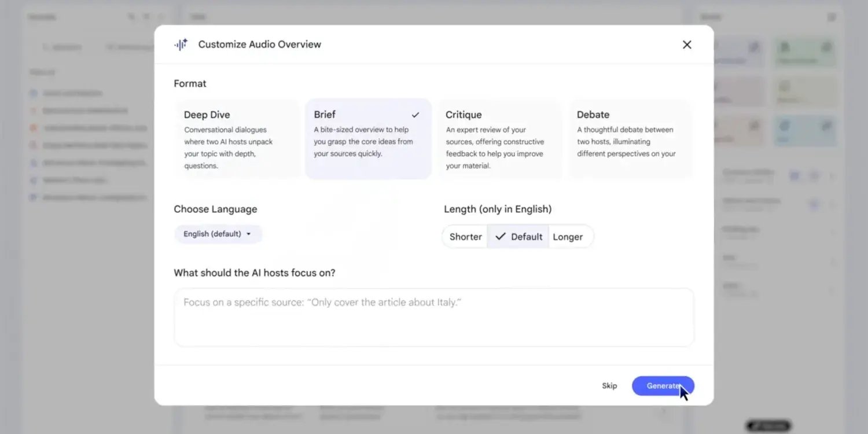Viewport: 868px width, 434px height.
Task: Choose the Shorter length option
Action: click(x=465, y=236)
